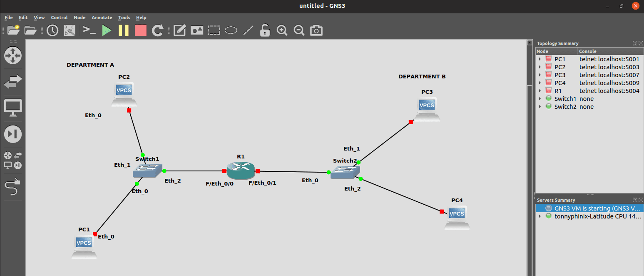Toggle show interface labels icon
The image size is (644, 276).
pyautogui.click(x=69, y=30)
